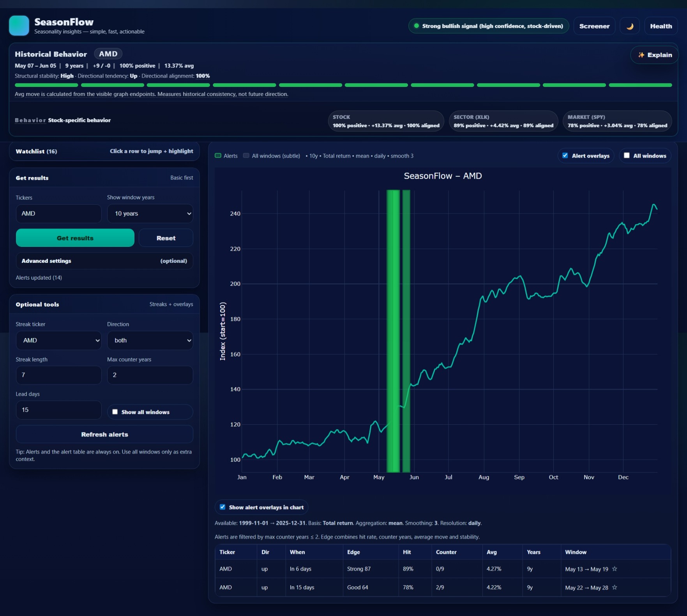
Task: Click the Get results button
Action: click(x=75, y=238)
